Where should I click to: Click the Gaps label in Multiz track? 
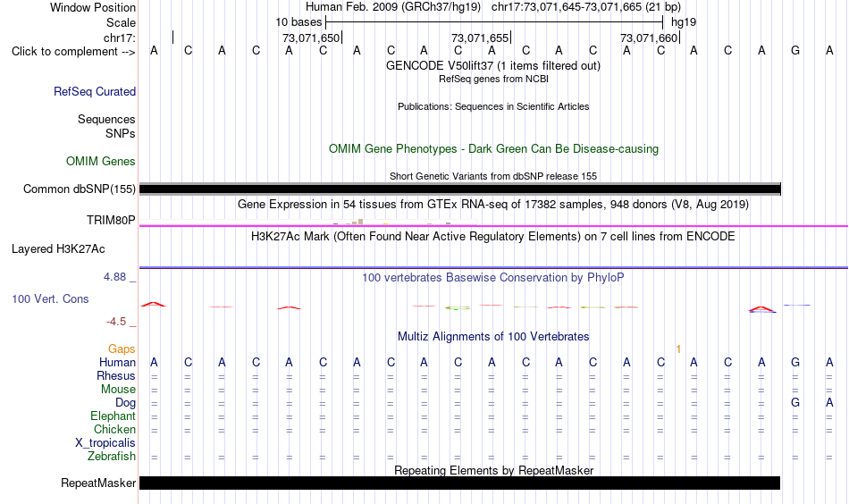pos(122,349)
